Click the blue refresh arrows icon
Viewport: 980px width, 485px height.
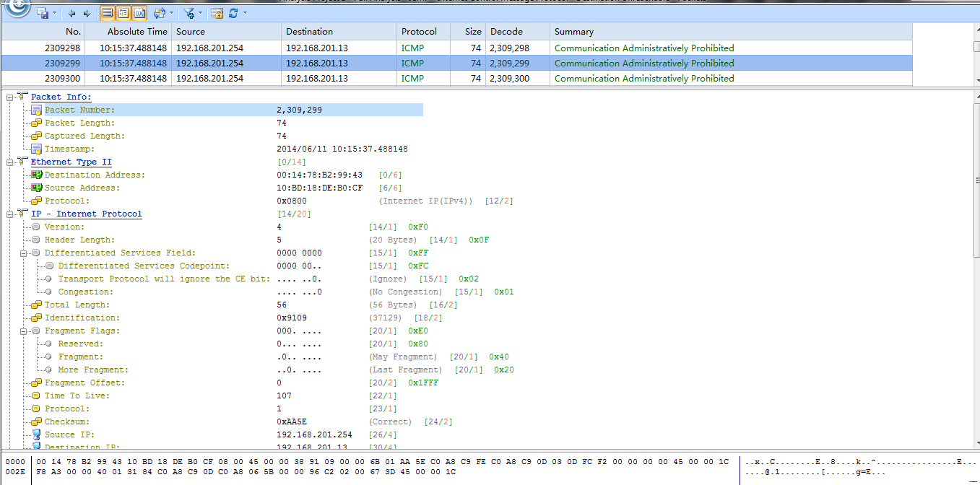point(233,13)
